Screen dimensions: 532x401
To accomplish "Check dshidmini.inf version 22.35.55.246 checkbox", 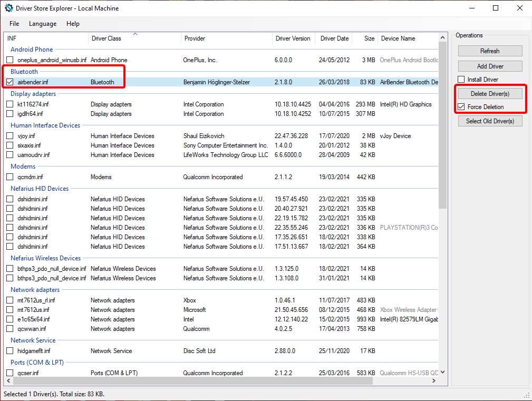I will pos(10,228).
